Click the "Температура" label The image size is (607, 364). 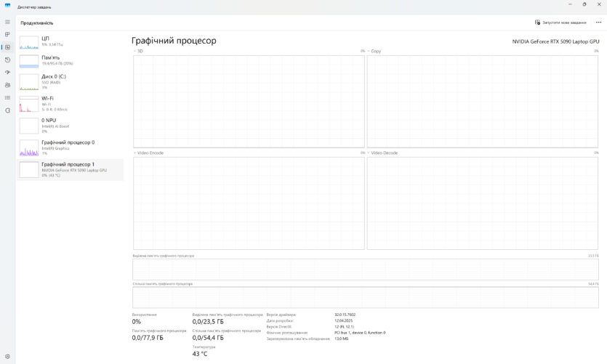pos(204,347)
